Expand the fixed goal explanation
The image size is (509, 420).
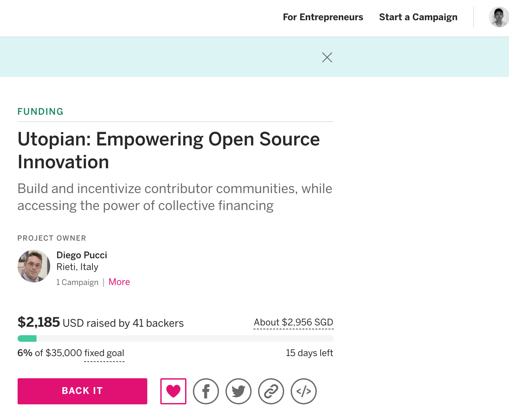coord(104,353)
